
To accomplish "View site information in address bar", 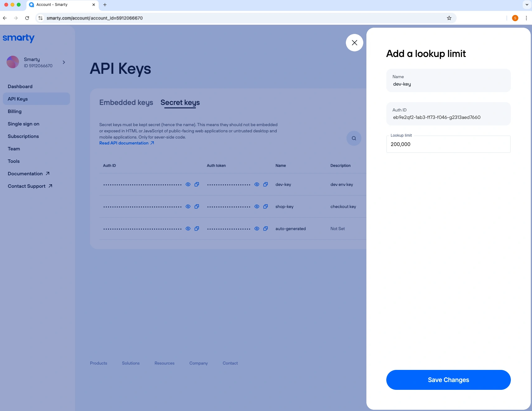I will 40,18.
